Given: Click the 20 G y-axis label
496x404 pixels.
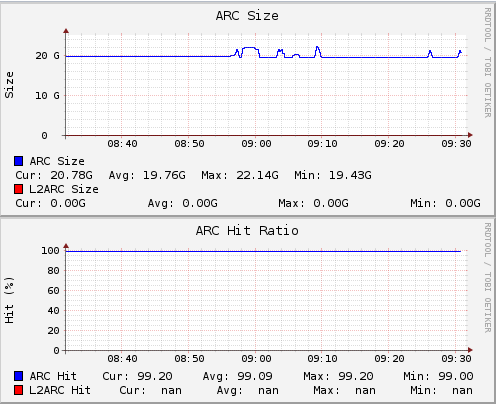Looking at the screenshot, I should [47, 56].
